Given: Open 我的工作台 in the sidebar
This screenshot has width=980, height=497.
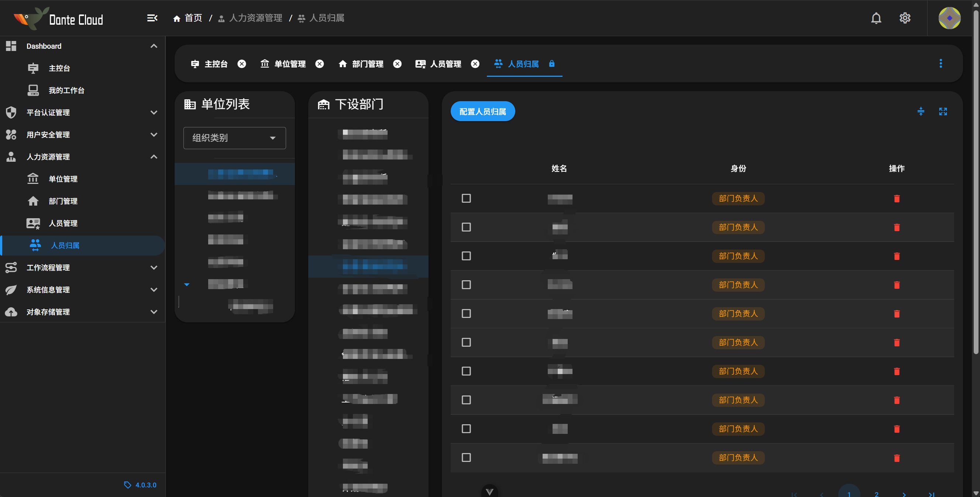Looking at the screenshot, I should tap(66, 90).
